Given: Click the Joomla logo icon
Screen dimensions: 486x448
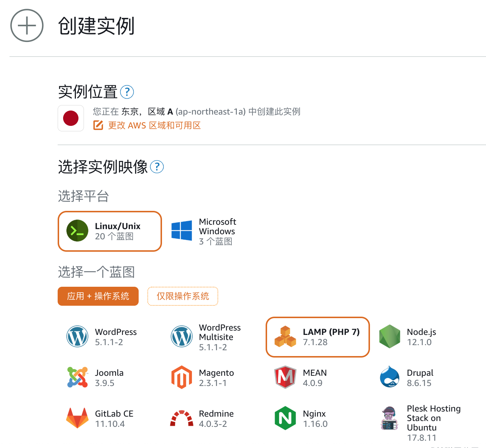Looking at the screenshot, I should [x=77, y=377].
